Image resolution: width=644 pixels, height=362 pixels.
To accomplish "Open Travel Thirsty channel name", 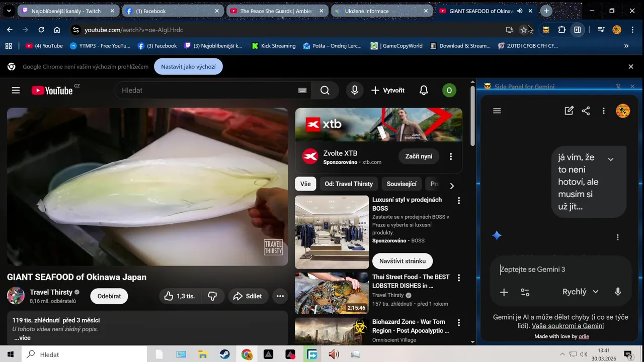I will [x=51, y=292].
